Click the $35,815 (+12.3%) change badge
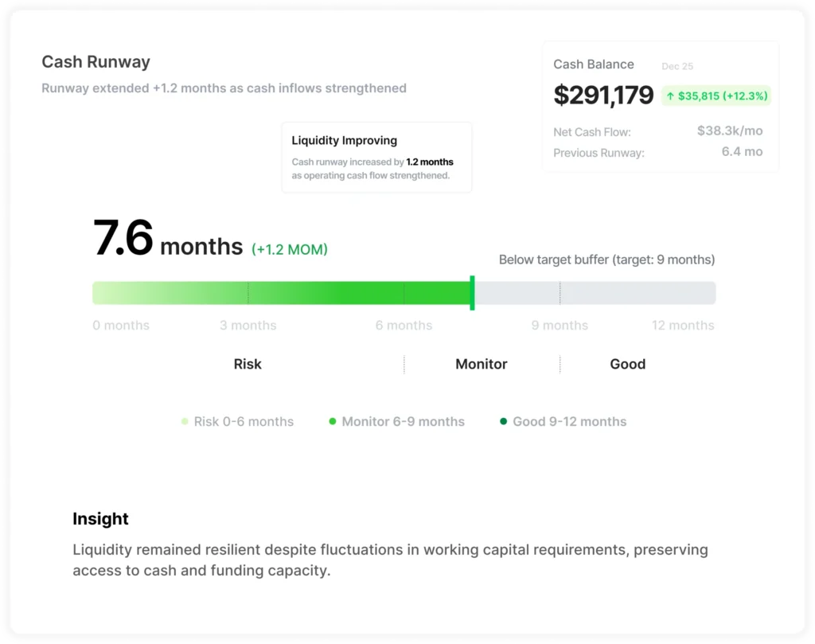The width and height of the screenshot is (815, 644). [716, 96]
